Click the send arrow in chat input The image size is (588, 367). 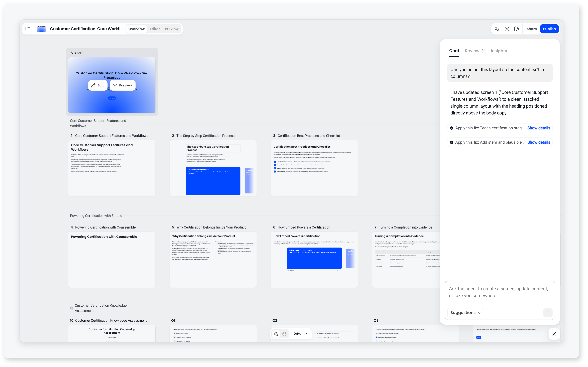548,313
